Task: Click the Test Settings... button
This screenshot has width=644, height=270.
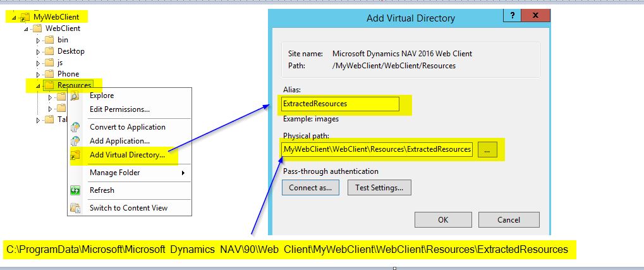Action: pyautogui.click(x=379, y=187)
